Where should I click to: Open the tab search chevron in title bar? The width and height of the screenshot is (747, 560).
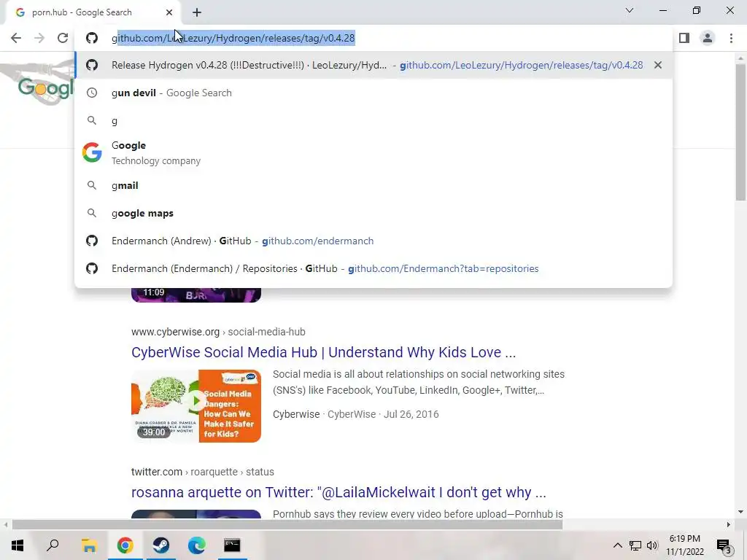630,10
